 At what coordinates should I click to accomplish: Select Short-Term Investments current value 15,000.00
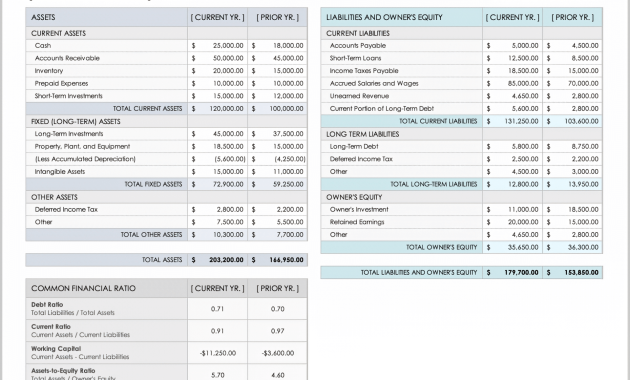228,96
